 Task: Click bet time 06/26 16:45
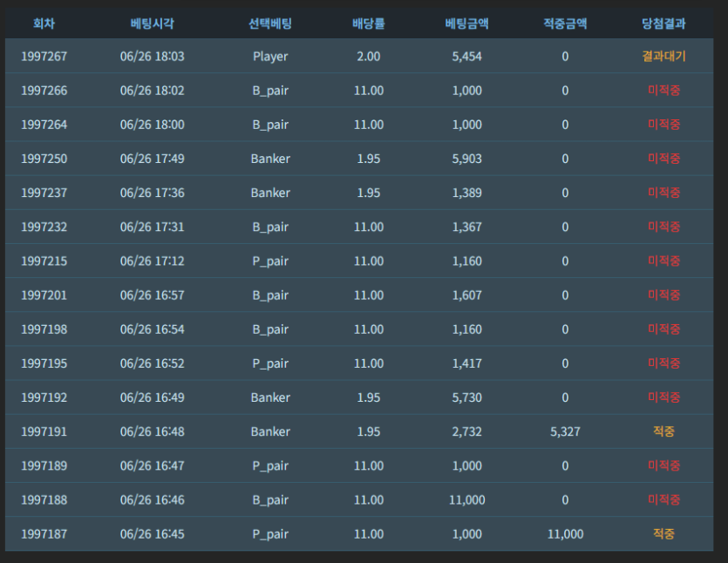click(153, 533)
